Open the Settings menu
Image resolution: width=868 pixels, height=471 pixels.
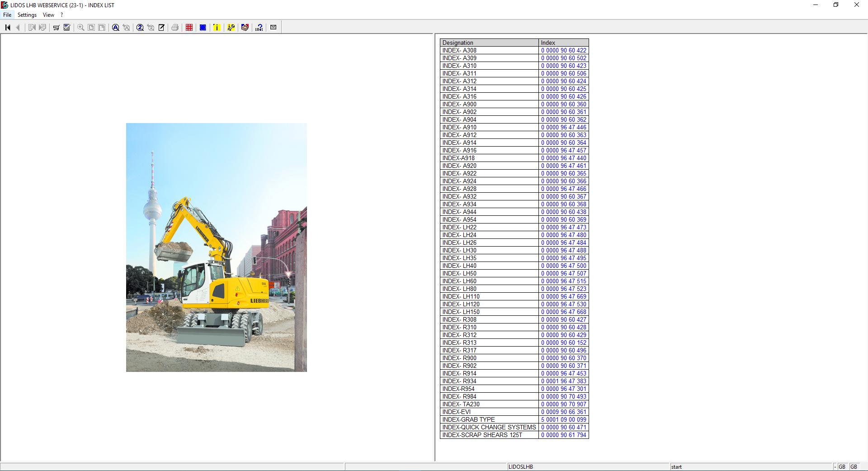point(27,14)
